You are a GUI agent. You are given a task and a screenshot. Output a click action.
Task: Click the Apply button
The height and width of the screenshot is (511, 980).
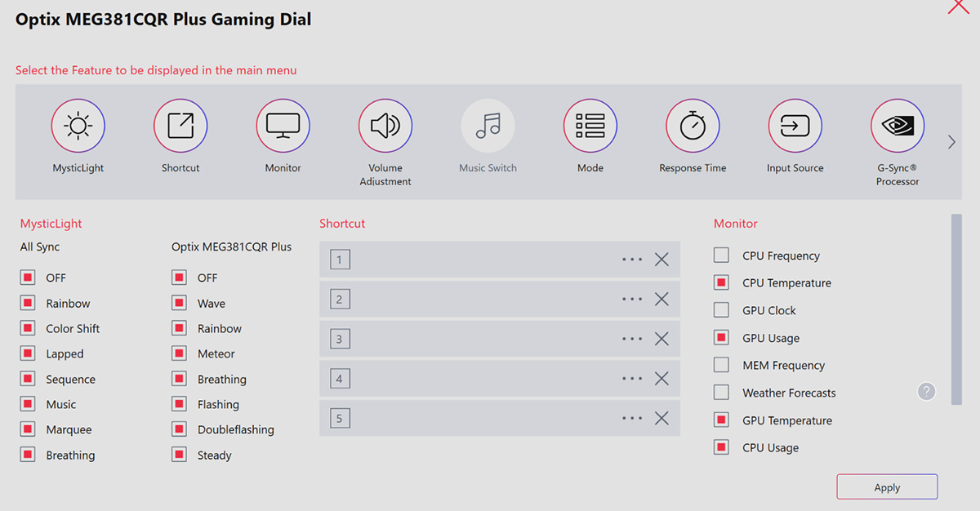click(x=887, y=487)
